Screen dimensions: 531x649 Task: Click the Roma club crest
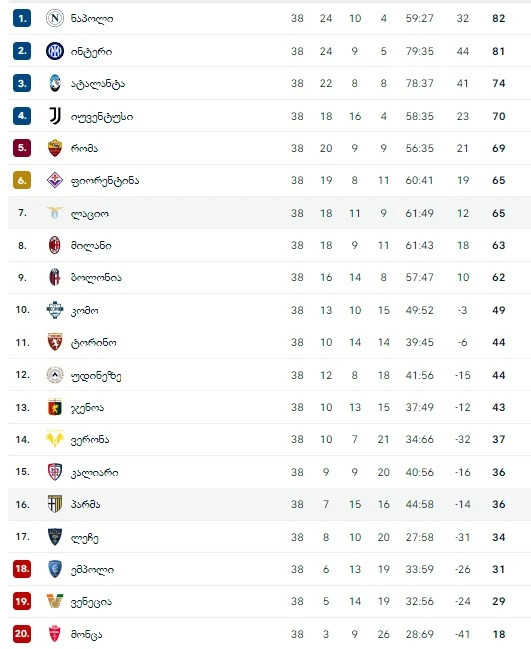click(x=55, y=148)
